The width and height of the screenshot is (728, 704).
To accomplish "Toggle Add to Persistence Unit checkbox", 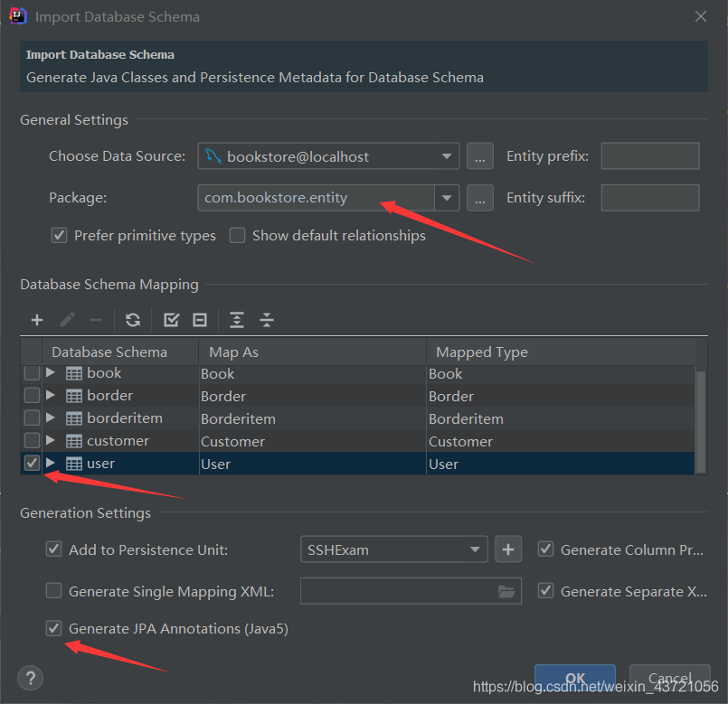I will pyautogui.click(x=54, y=549).
